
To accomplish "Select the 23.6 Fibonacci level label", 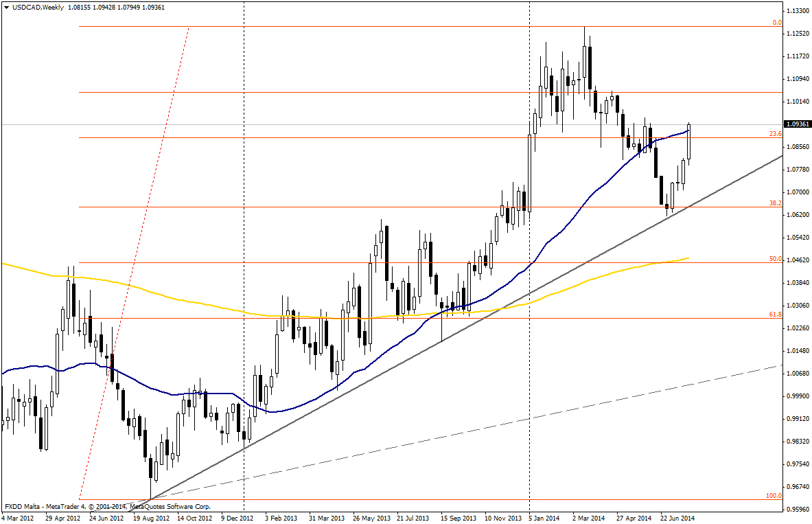I will point(776,134).
